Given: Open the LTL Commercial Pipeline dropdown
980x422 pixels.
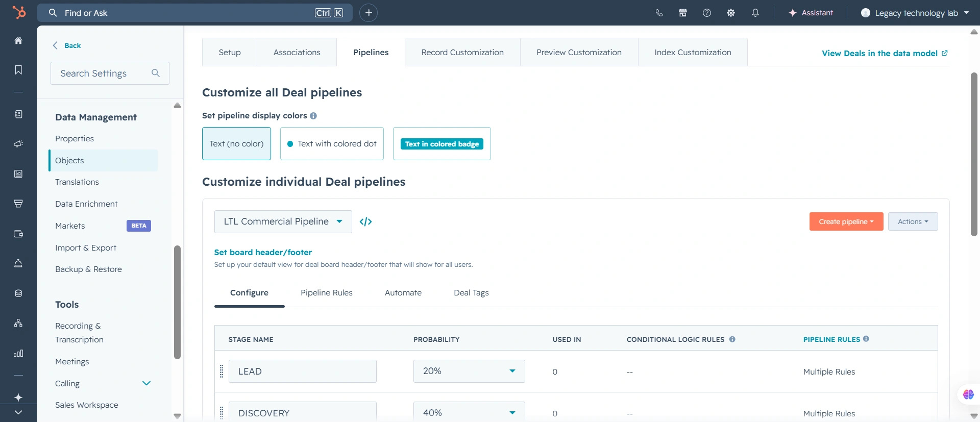Looking at the screenshot, I should (x=283, y=221).
